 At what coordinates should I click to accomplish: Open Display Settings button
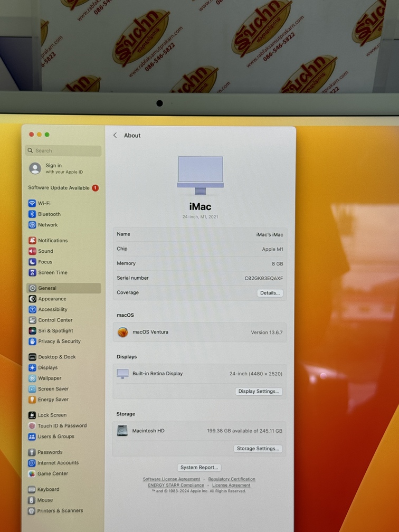coord(259,391)
